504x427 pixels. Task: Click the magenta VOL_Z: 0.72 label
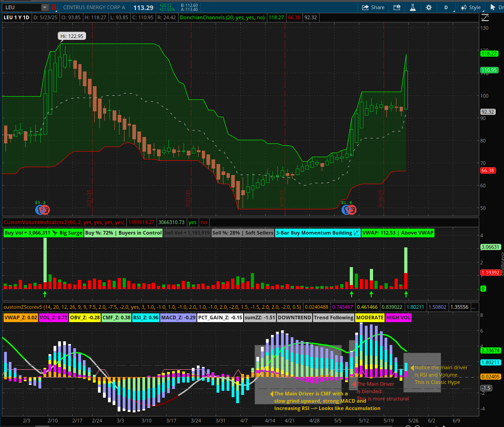[x=54, y=318]
